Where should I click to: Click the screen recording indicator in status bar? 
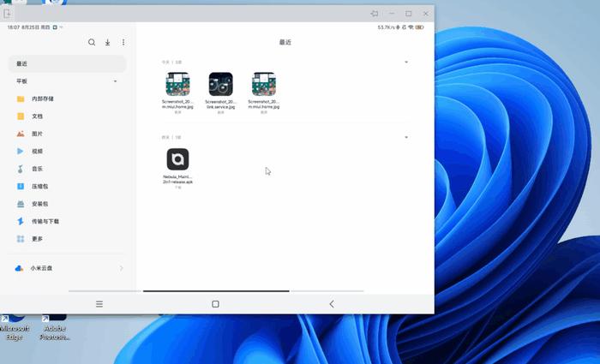(55, 27)
